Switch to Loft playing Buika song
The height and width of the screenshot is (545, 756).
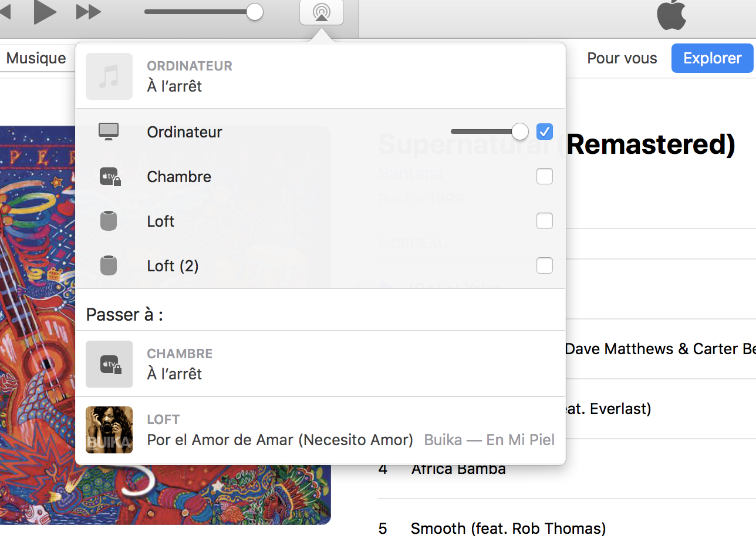tap(320, 430)
